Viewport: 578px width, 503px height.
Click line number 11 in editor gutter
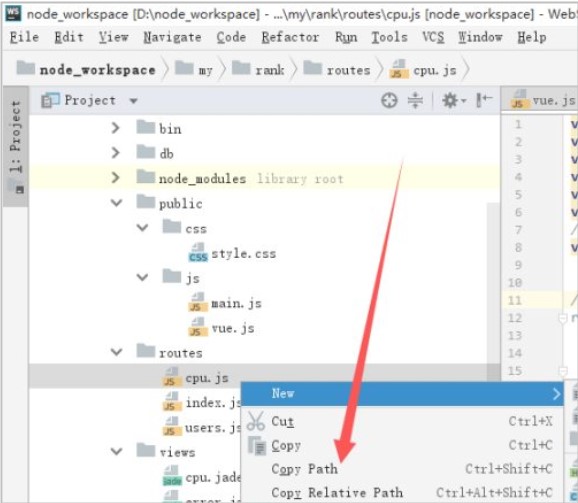pyautogui.click(x=515, y=300)
